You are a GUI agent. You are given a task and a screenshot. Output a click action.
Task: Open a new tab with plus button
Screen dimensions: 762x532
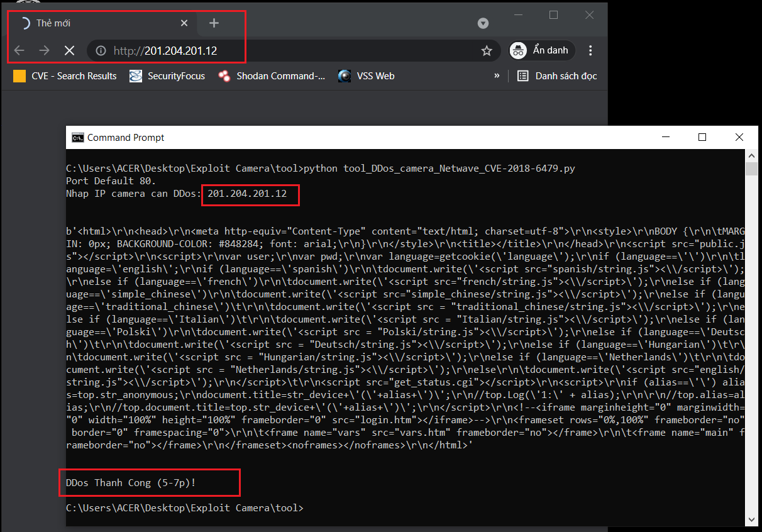pyautogui.click(x=214, y=23)
